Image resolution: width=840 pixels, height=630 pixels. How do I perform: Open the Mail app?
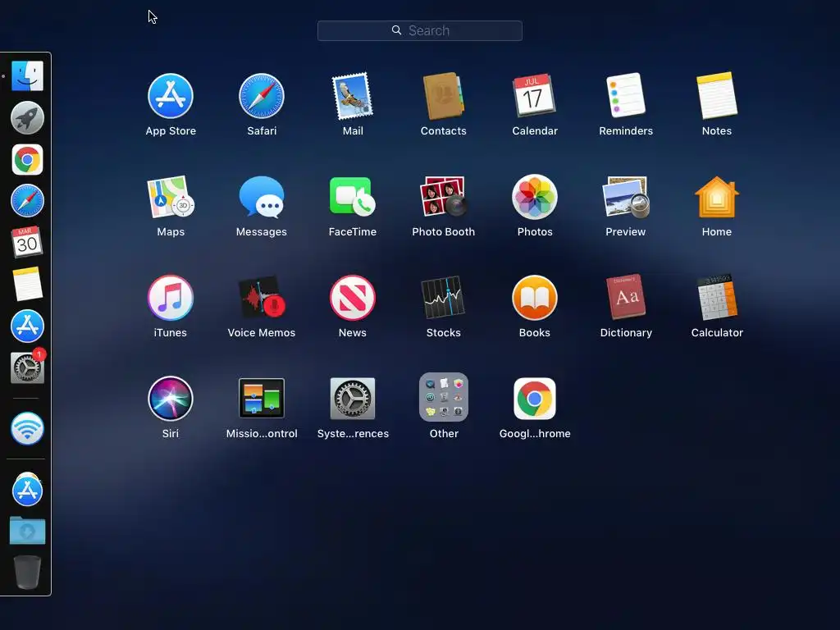click(x=353, y=97)
